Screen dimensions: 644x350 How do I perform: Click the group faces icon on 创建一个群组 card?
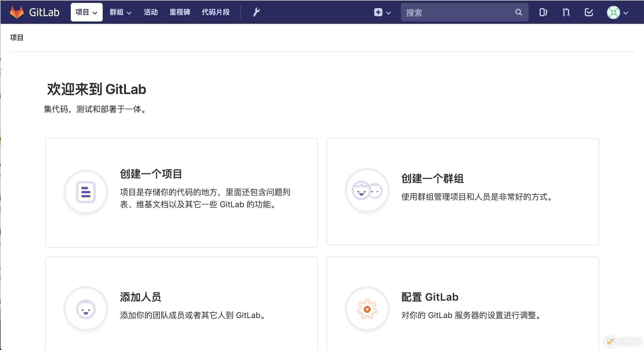coord(367,190)
